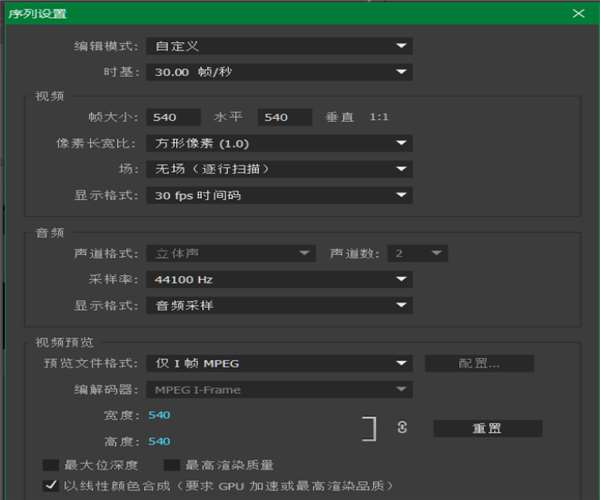600x500 pixels.
Task: Open video 显示格式 dropdown 30 fps 时间码
Action: point(279,195)
